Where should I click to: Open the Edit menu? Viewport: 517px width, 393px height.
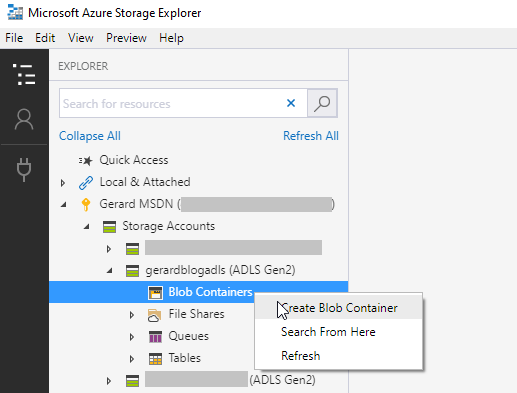[45, 38]
